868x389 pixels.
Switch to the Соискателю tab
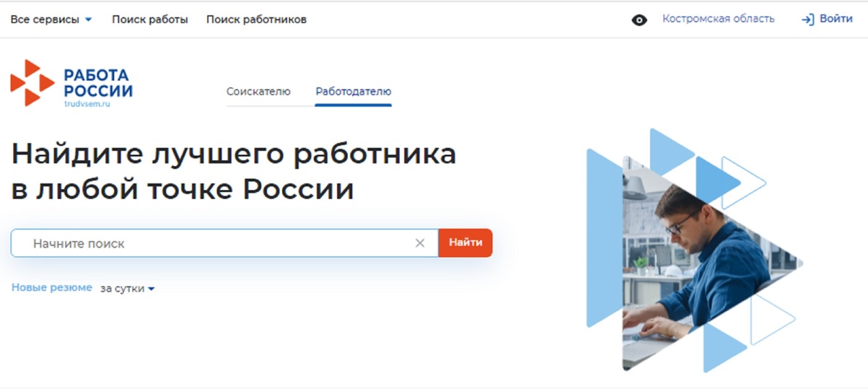pos(258,92)
